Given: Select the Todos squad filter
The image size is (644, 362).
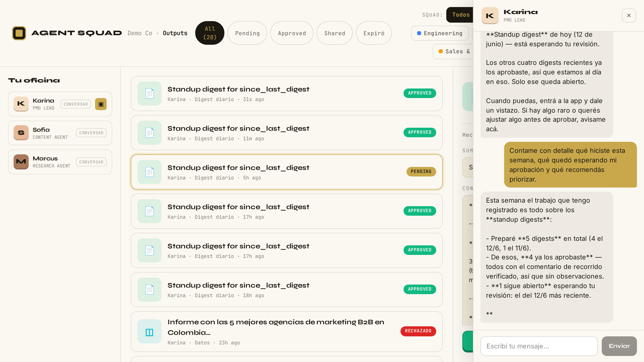Looking at the screenshot, I should click(460, 15).
